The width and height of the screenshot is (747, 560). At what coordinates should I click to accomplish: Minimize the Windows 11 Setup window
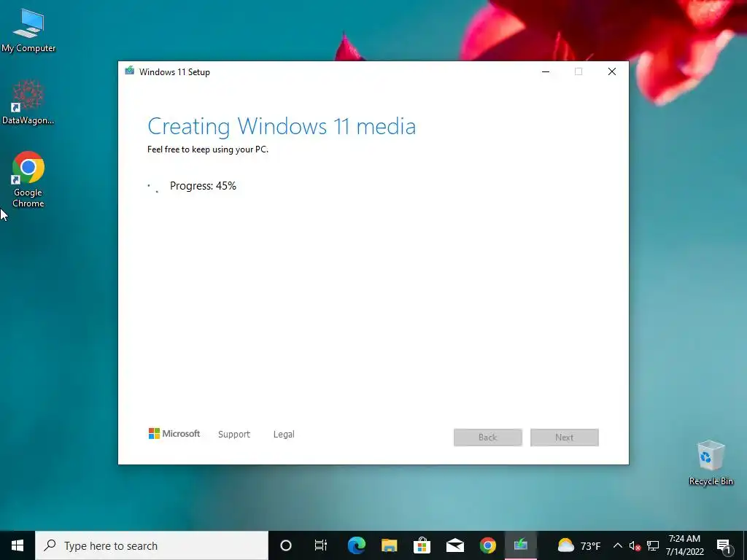tap(546, 71)
